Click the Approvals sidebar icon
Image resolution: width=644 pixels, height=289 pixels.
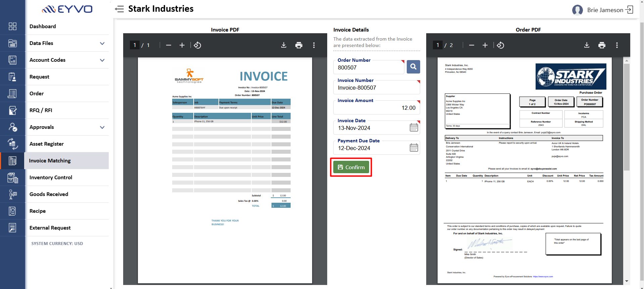click(x=12, y=127)
